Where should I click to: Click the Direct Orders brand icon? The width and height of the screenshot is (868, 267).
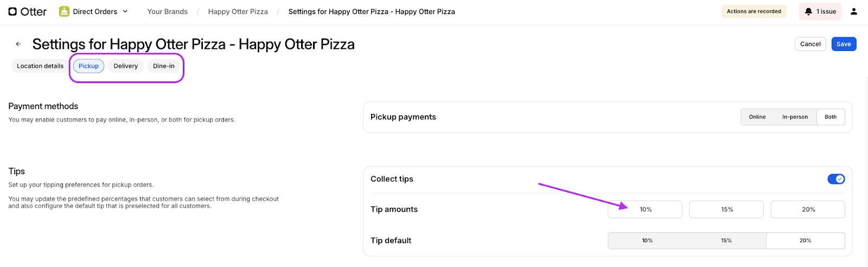(64, 11)
